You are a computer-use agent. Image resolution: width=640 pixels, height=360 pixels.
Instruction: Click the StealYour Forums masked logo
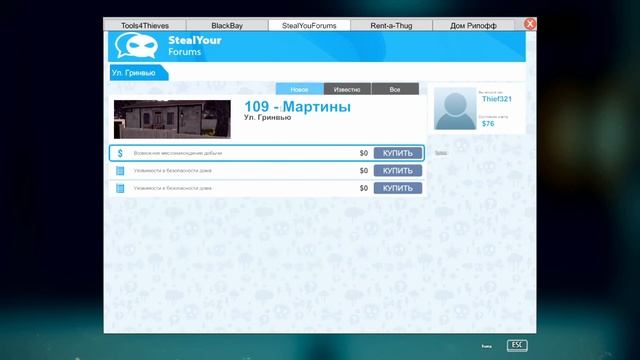[x=136, y=46]
